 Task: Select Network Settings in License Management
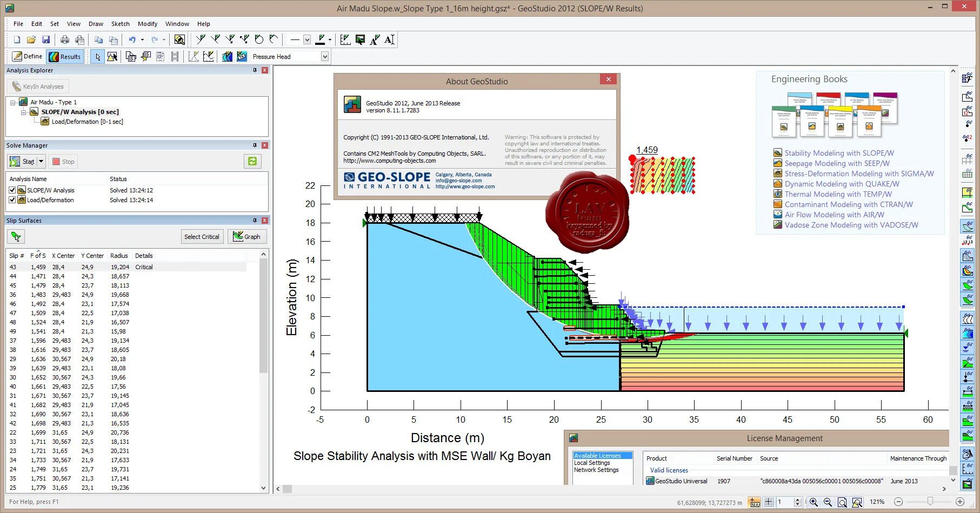point(596,470)
